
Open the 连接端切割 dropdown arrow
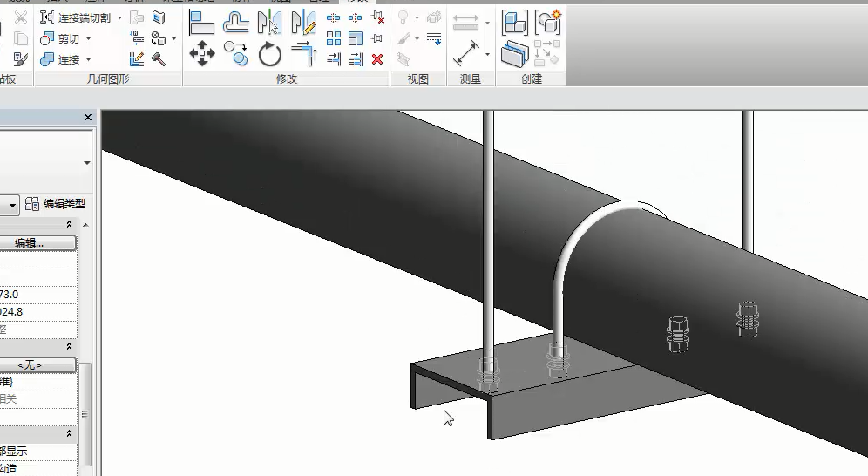[x=119, y=17]
